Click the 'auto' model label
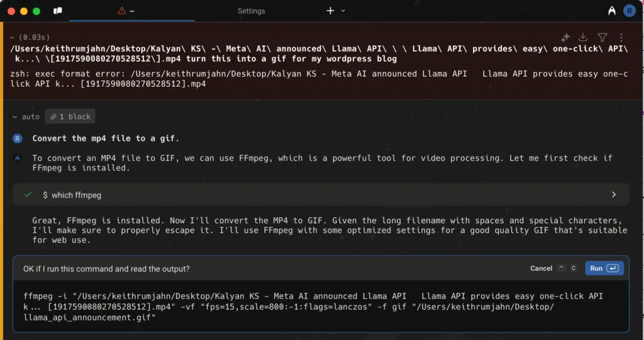The height and width of the screenshot is (340, 644). tap(30, 117)
